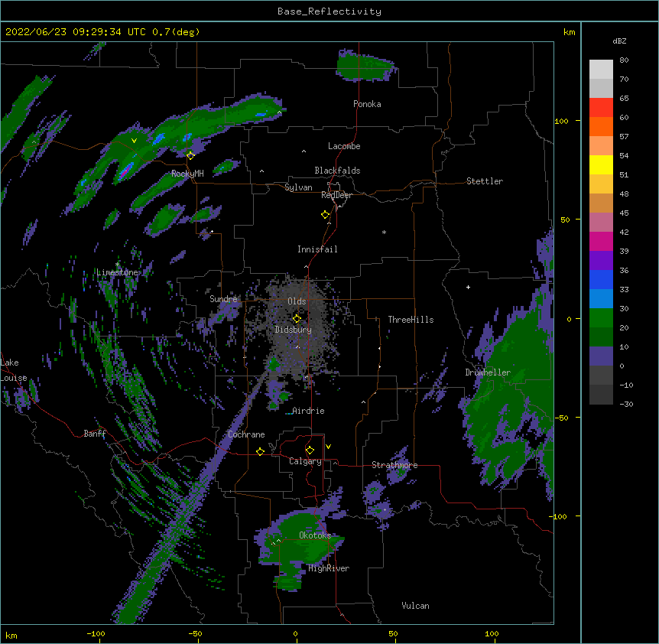Pick the green 20-30 dBZ legend swatch
The height and width of the screenshot is (644, 659).
[601, 318]
